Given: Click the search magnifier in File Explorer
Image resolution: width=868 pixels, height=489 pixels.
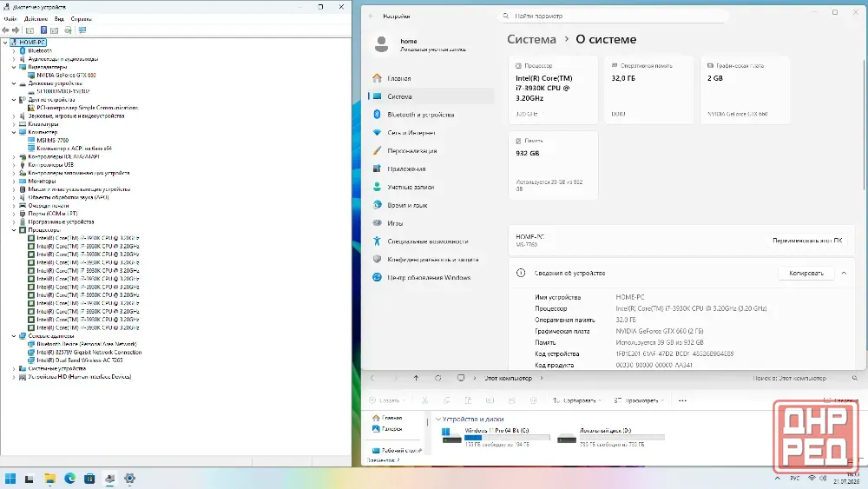Looking at the screenshot, I should coord(855,378).
